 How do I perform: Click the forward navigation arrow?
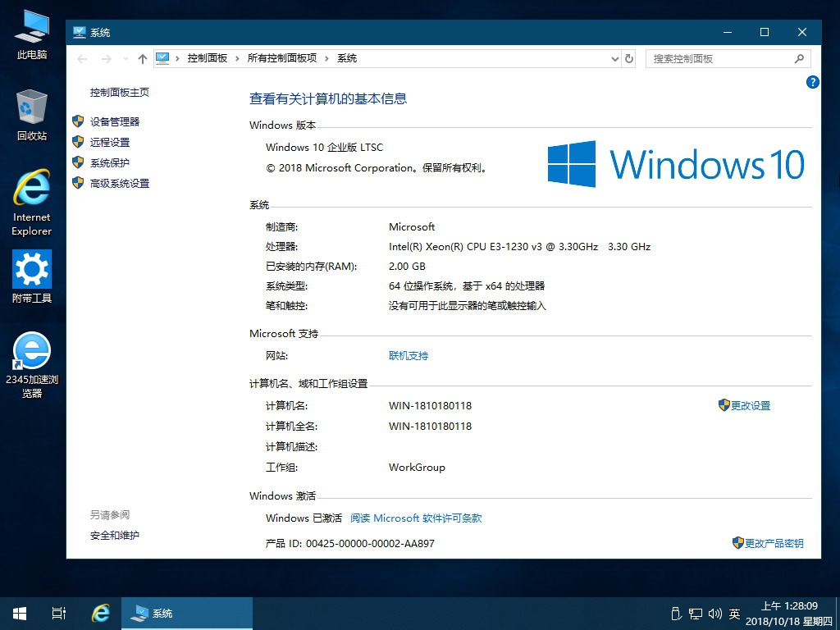pos(106,59)
